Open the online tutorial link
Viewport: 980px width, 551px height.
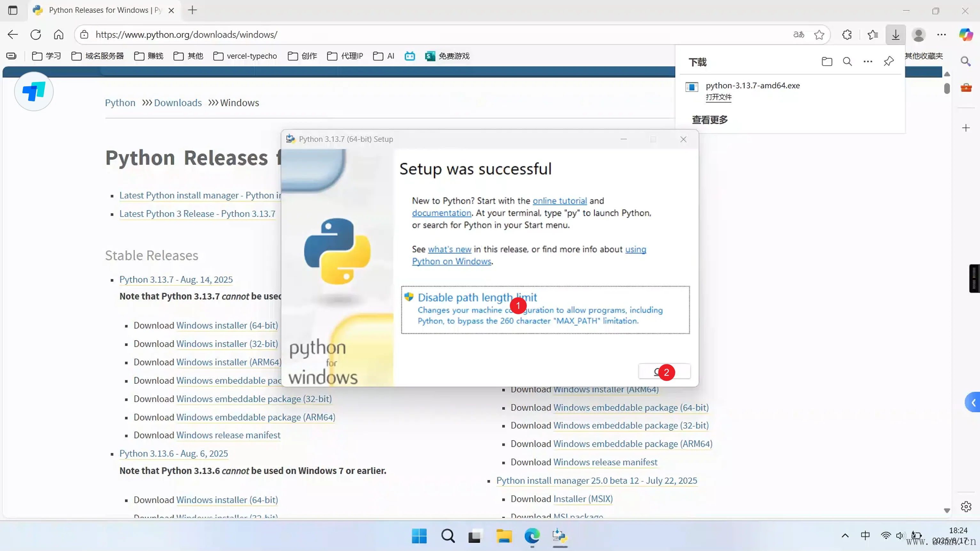coord(559,201)
